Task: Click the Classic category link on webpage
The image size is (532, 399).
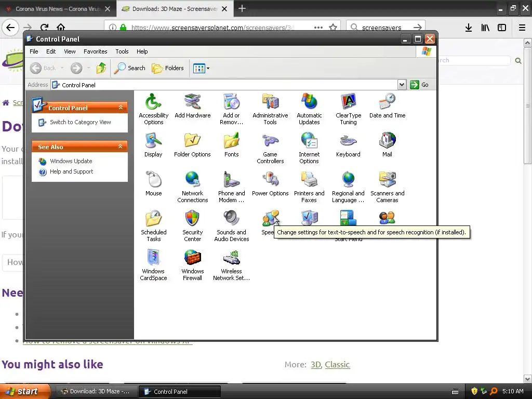Action: [337, 364]
